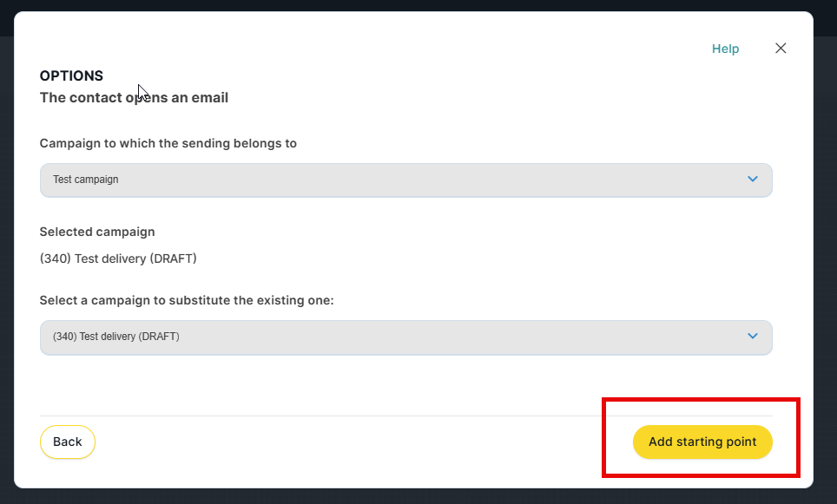Click the divider line above the Back button
This screenshot has height=504, width=837.
[x=347, y=416]
